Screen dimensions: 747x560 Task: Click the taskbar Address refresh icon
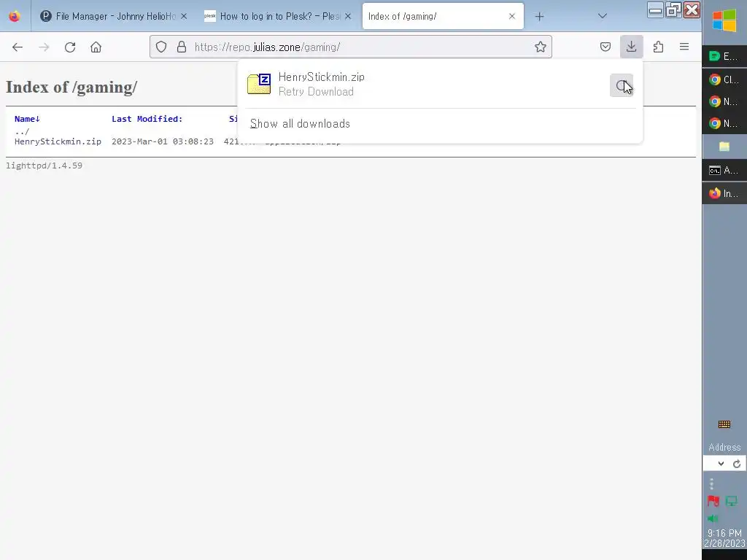(x=737, y=464)
